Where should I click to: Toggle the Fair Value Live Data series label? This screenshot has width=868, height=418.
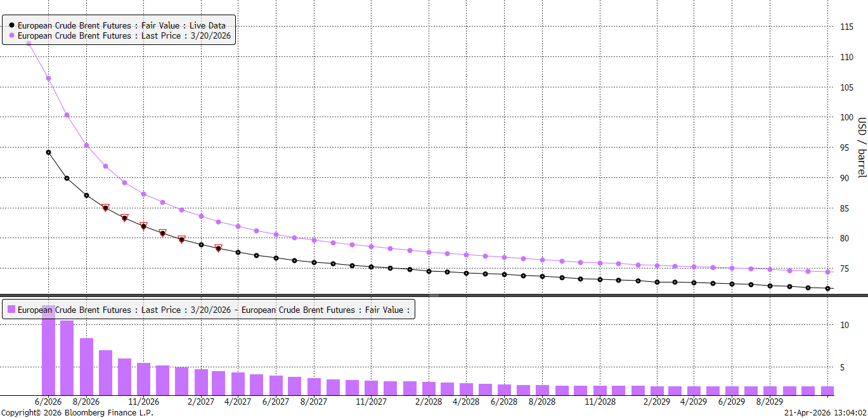(x=121, y=26)
